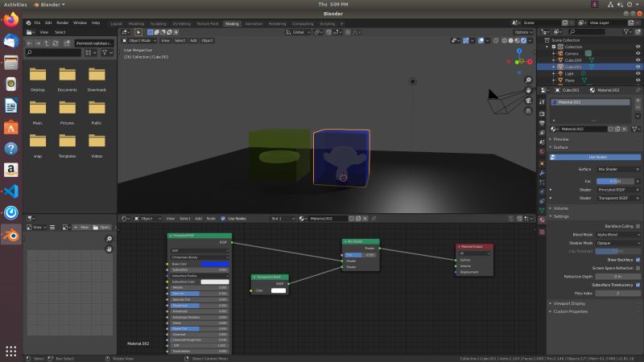Click the viewport zoom magnifier icon
The height and width of the screenshot is (362, 644).
[x=528, y=80]
